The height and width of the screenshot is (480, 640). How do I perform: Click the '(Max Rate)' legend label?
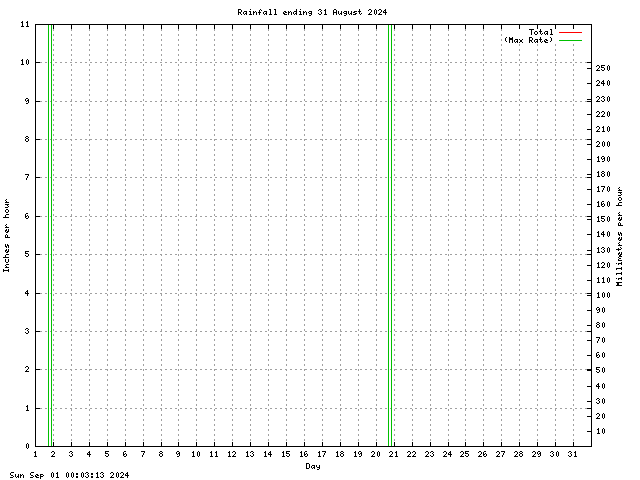point(528,40)
